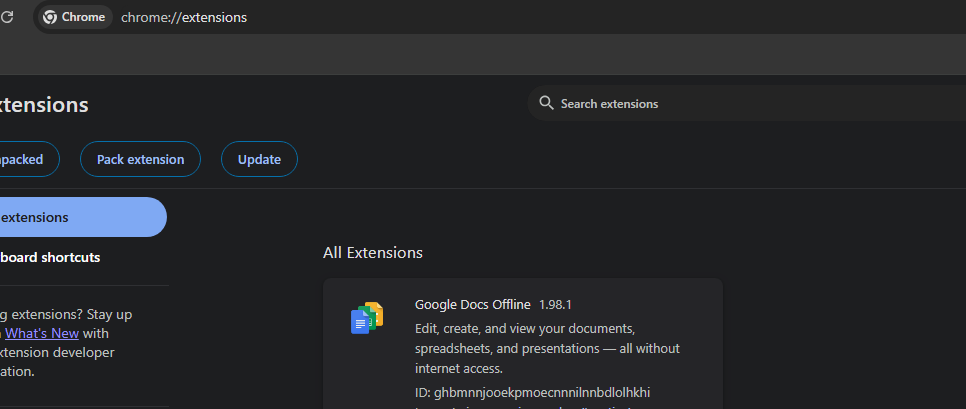Focus the Search extensions field
Screen dimensions: 966x409
click(747, 103)
